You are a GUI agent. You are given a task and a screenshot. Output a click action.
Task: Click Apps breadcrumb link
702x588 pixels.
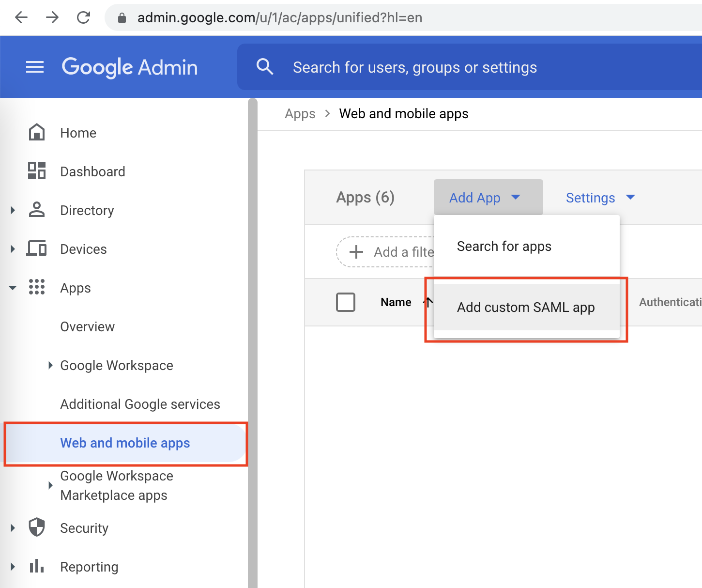[300, 114]
